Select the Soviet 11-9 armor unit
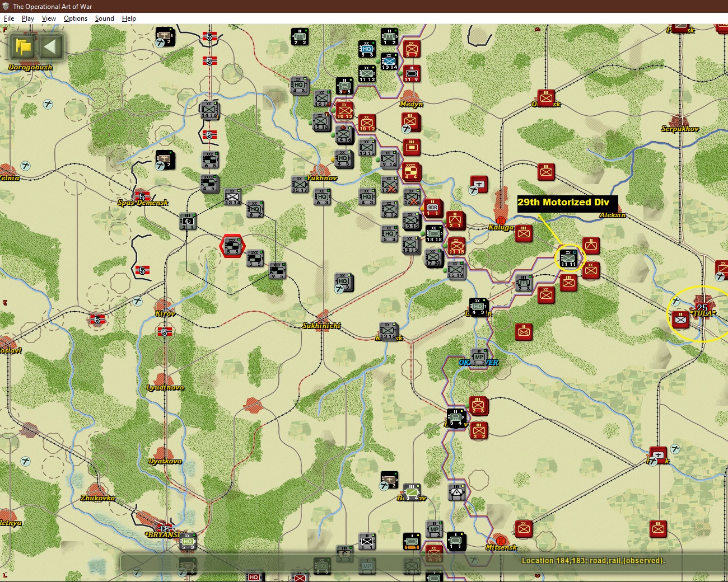The width and height of the screenshot is (728, 582). (x=412, y=74)
